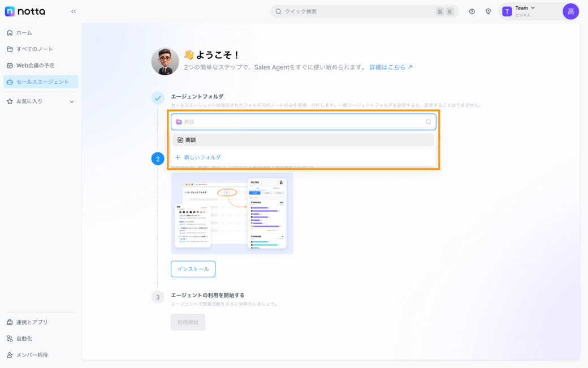Open ホーム in the sidebar

[41, 33]
